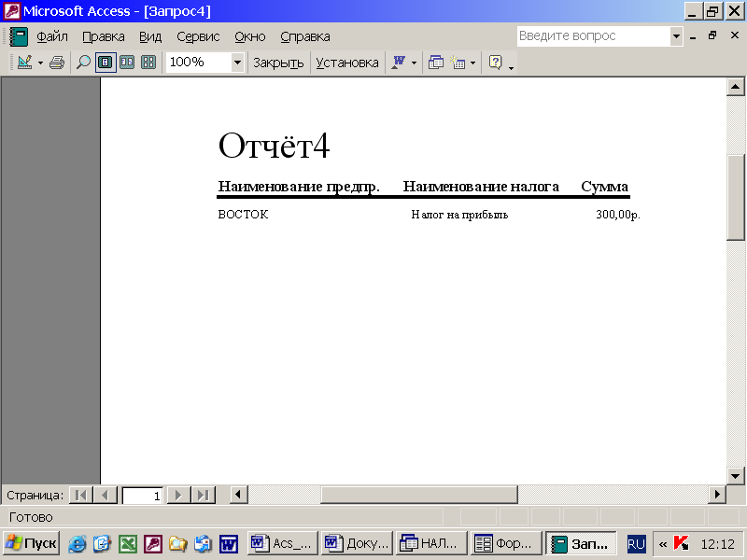The image size is (747, 560).
Task: Open the toolbar options arrow
Action: coord(511,67)
